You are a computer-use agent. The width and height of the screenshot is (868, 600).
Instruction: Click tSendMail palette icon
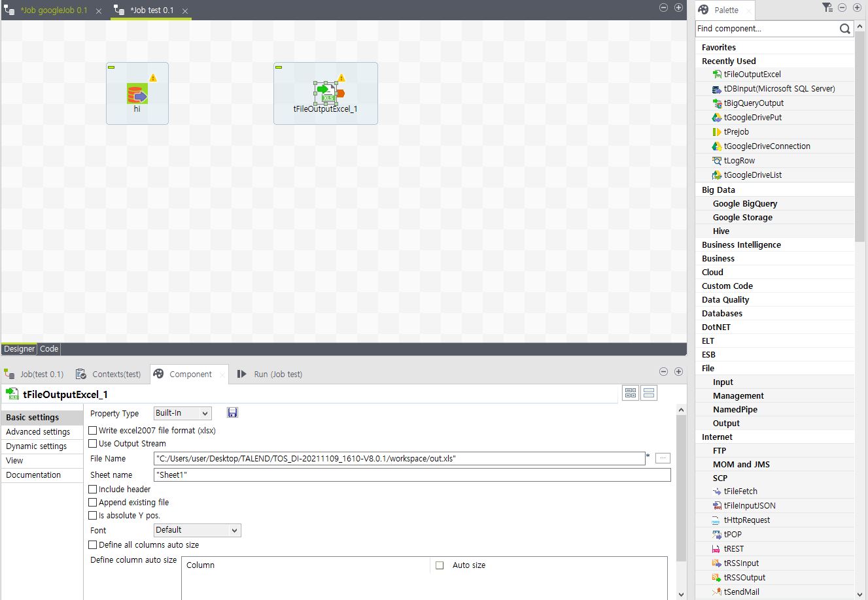[x=717, y=592]
